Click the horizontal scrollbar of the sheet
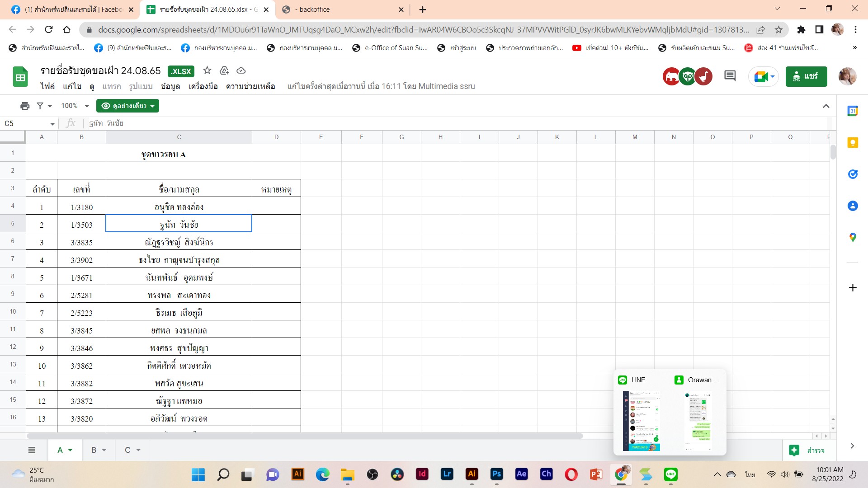 304,436
